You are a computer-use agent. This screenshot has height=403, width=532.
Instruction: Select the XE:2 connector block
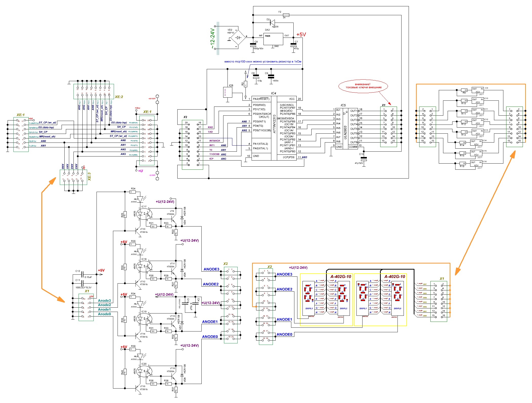pos(93,92)
